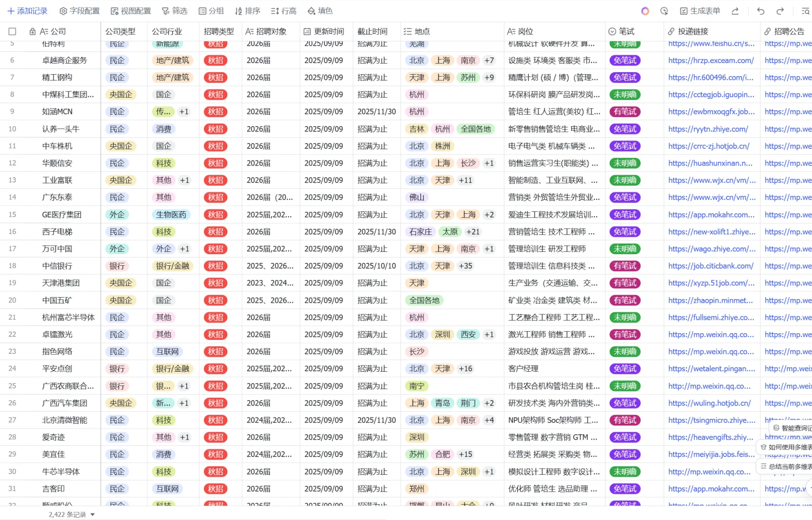
Task: Select the 管理培训生 研发工程师 position cell
Action: [x=554, y=249]
